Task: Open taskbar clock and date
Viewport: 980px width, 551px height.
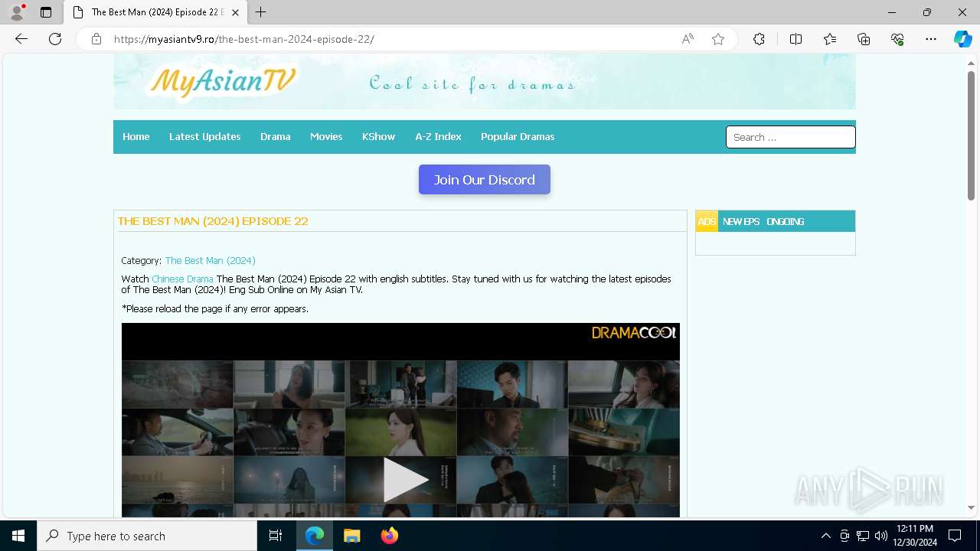Action: pyautogui.click(x=915, y=536)
